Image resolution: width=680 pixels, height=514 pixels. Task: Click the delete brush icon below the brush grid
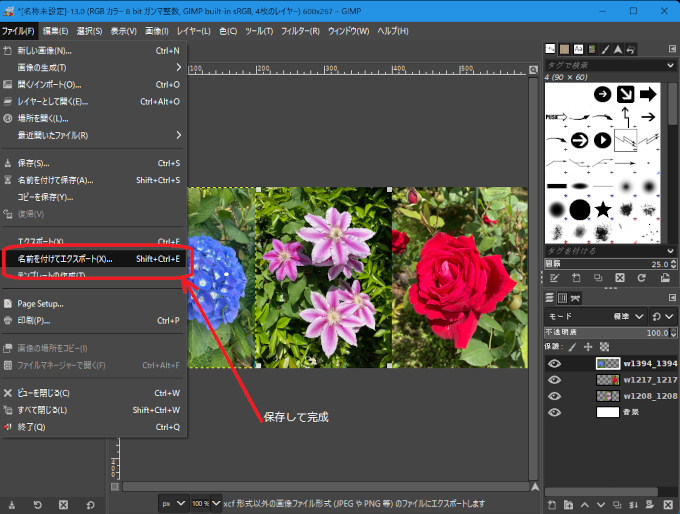click(619, 277)
